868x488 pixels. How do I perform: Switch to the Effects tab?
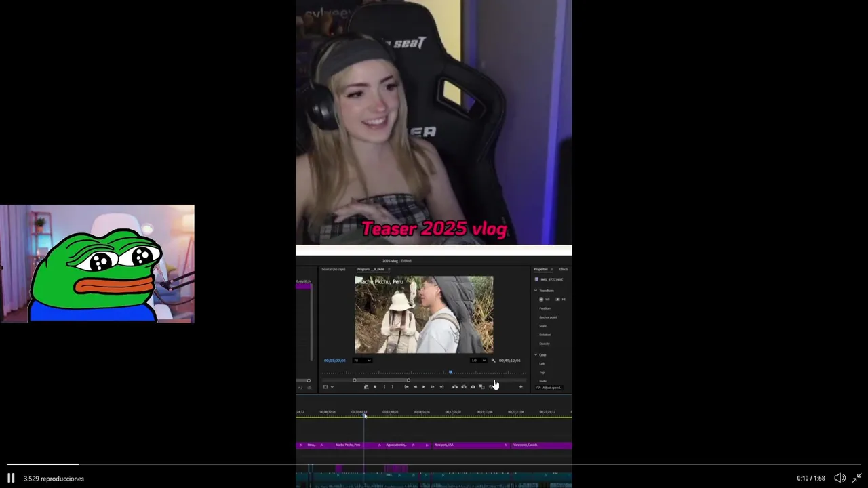(564, 269)
